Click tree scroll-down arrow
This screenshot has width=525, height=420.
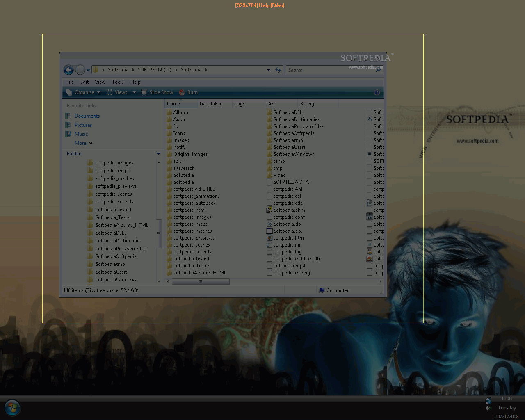[159, 282]
